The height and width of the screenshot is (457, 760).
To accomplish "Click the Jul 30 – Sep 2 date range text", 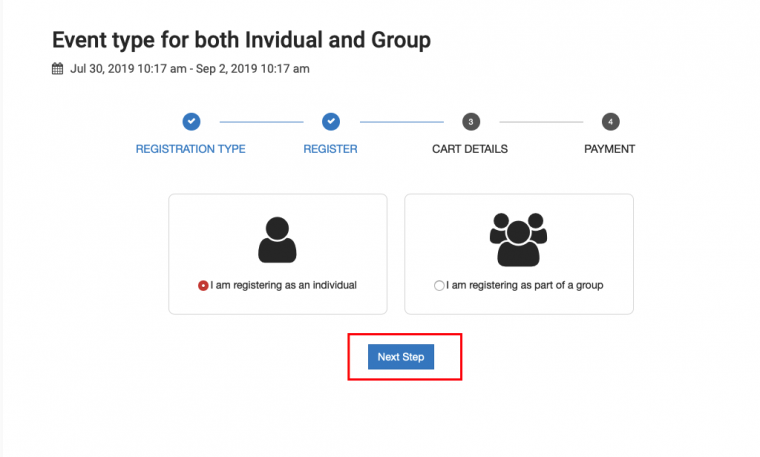I will point(190,69).
